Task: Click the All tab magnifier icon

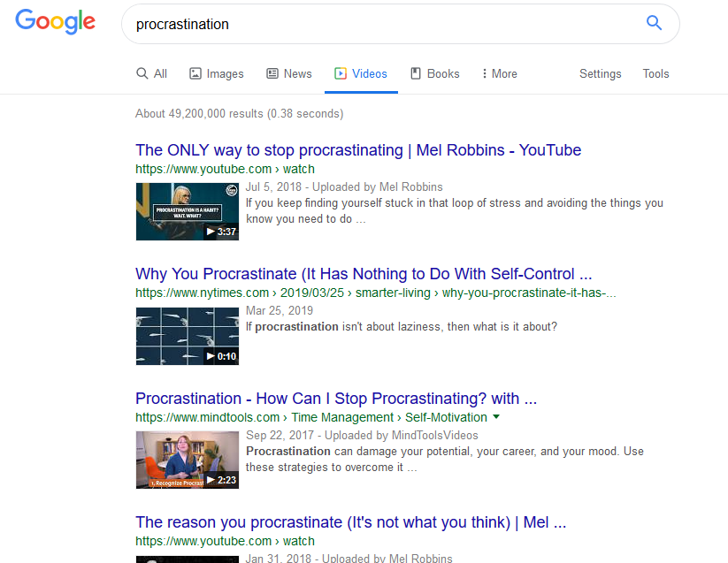Action: click(142, 73)
